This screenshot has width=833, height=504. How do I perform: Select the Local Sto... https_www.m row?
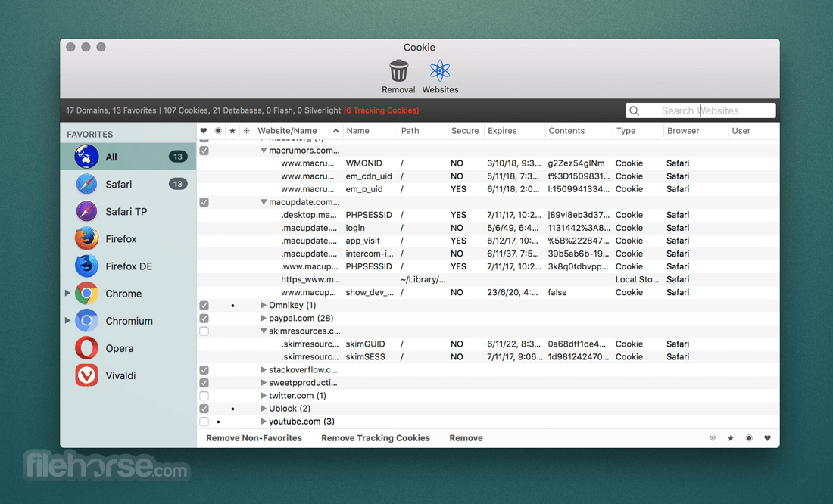coord(488,279)
